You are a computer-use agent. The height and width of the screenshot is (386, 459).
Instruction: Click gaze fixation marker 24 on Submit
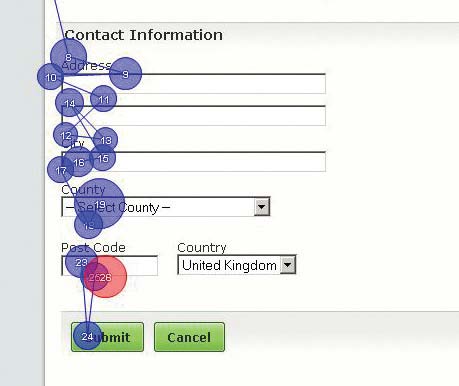87,336
